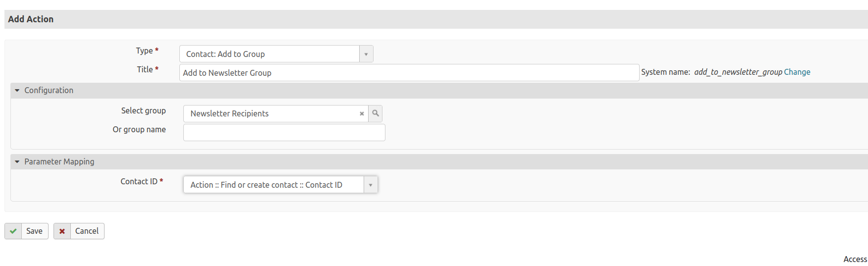Click the Contact ID field label

pos(139,182)
